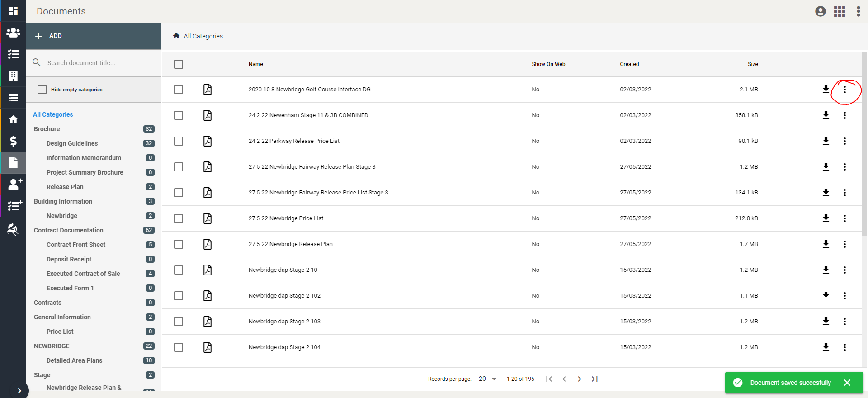Viewport: 868px width, 398px height.
Task: Open the Contract Documentation category
Action: (x=68, y=230)
